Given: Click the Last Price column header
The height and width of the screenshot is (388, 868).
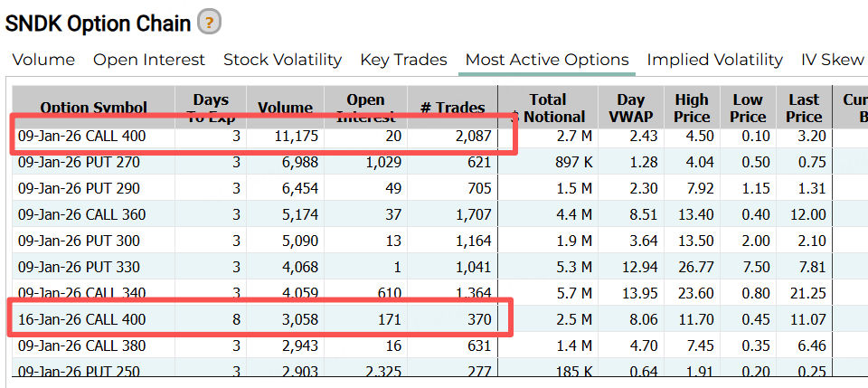Looking at the screenshot, I should tap(803, 108).
